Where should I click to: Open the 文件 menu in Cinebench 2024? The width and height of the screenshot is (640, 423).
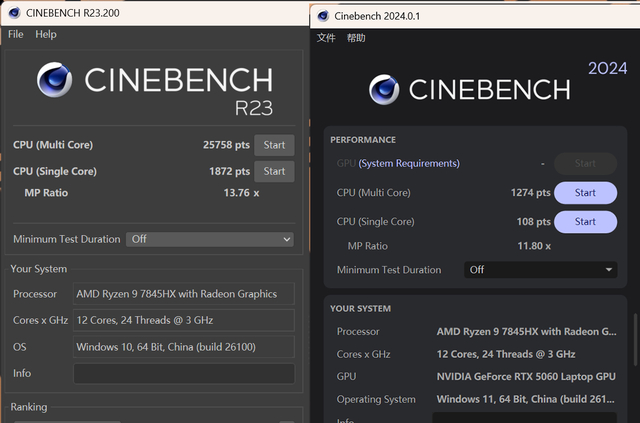tap(326, 38)
